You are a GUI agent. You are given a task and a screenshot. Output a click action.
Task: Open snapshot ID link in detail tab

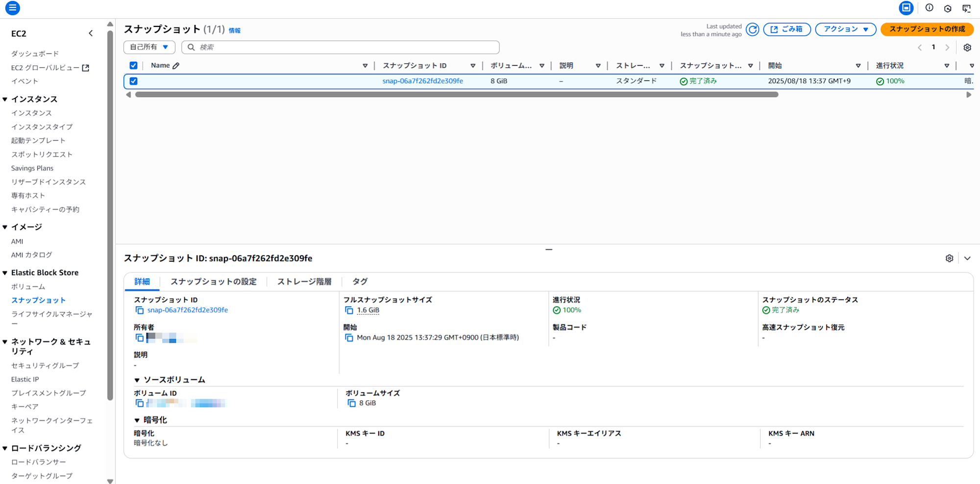pyautogui.click(x=188, y=310)
